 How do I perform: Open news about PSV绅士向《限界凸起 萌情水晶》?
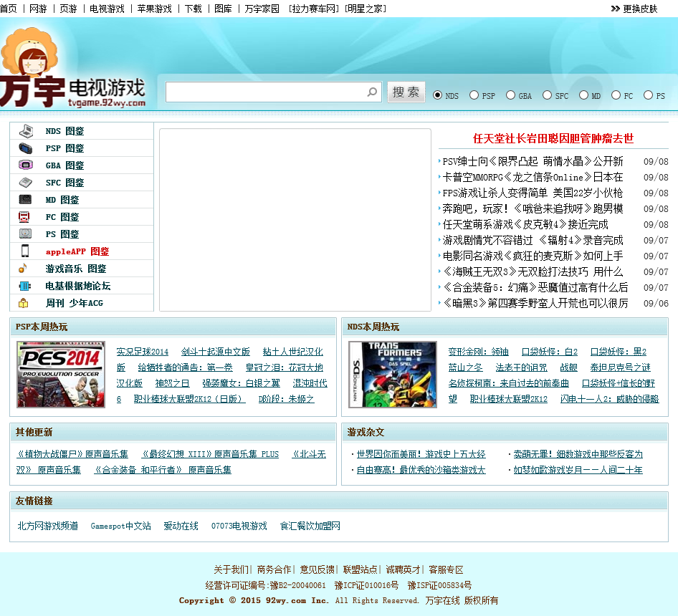[533, 161]
